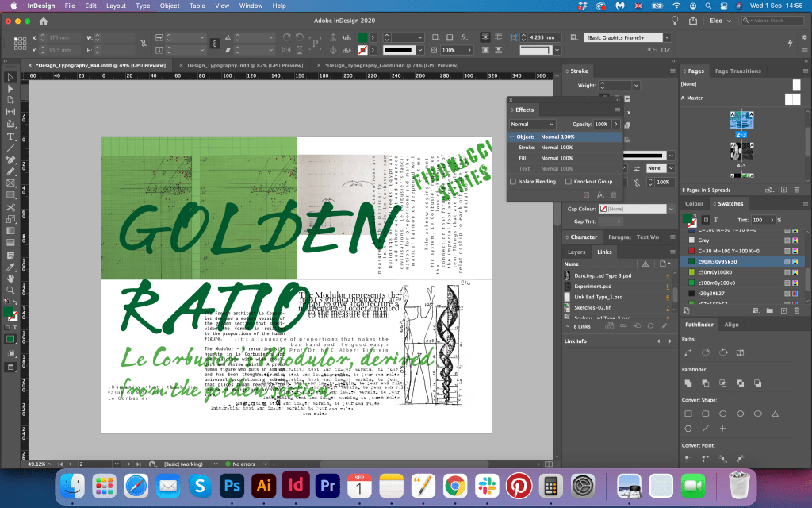Open the blending mode Normal dropdown

(532, 125)
